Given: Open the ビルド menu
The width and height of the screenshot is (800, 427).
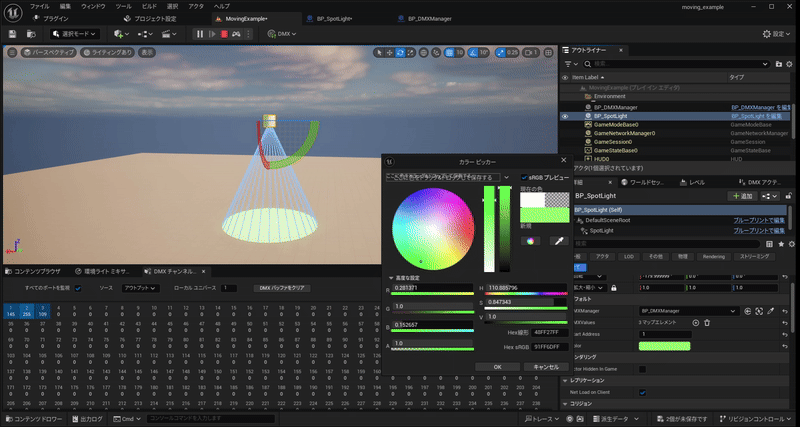Looking at the screenshot, I should (x=149, y=7).
